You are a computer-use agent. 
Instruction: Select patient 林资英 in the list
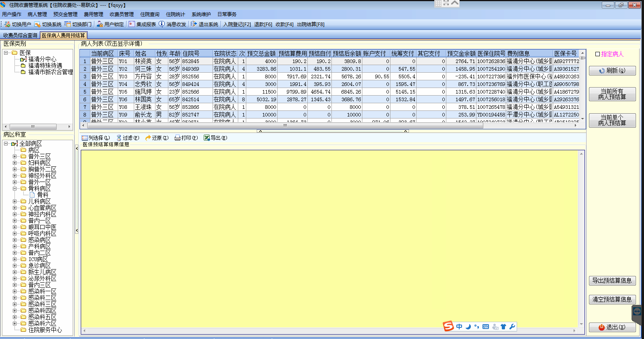click(143, 61)
